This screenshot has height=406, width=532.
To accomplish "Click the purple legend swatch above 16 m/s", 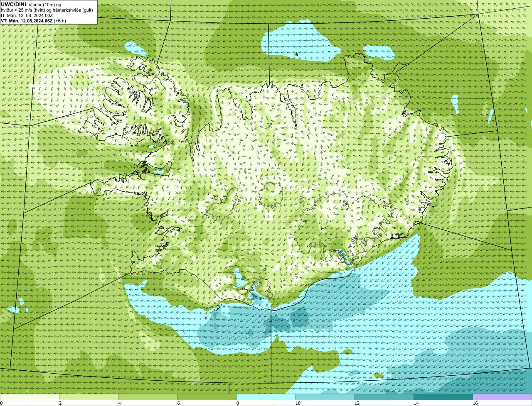I will pos(502,397).
